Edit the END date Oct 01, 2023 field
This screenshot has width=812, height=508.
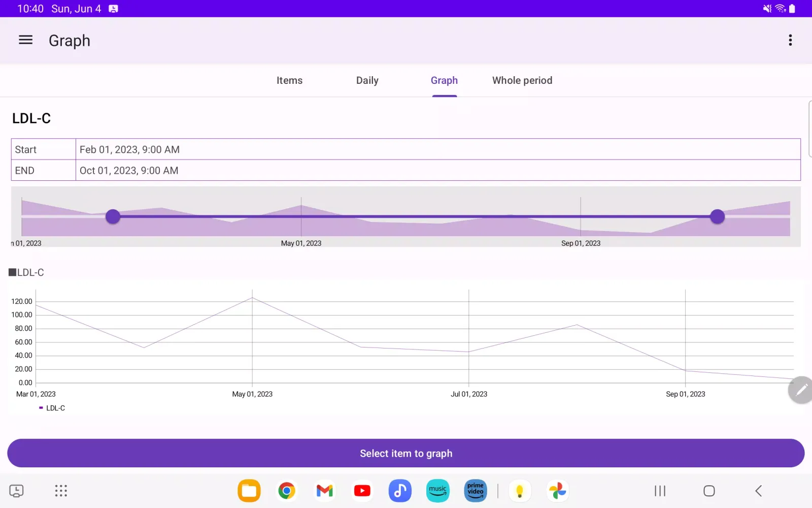(437, 171)
